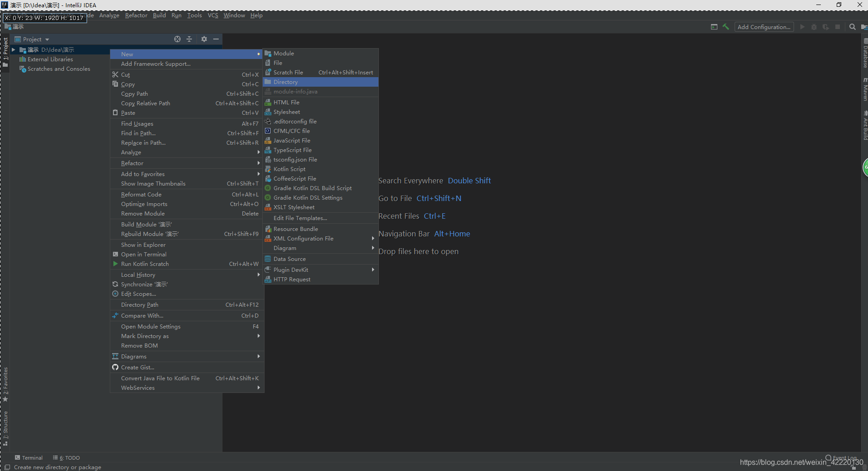Click the Open in Terminal icon
868x471 pixels.
tap(115, 254)
